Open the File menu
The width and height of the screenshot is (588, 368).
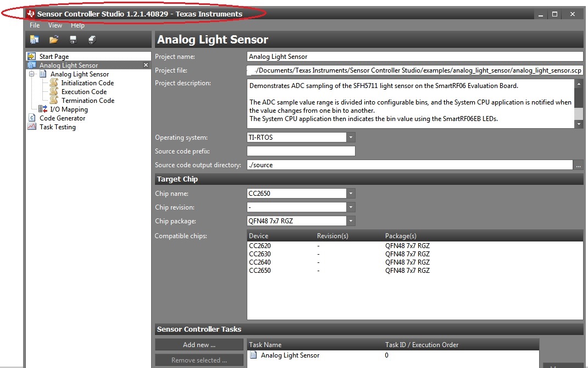[x=35, y=25]
